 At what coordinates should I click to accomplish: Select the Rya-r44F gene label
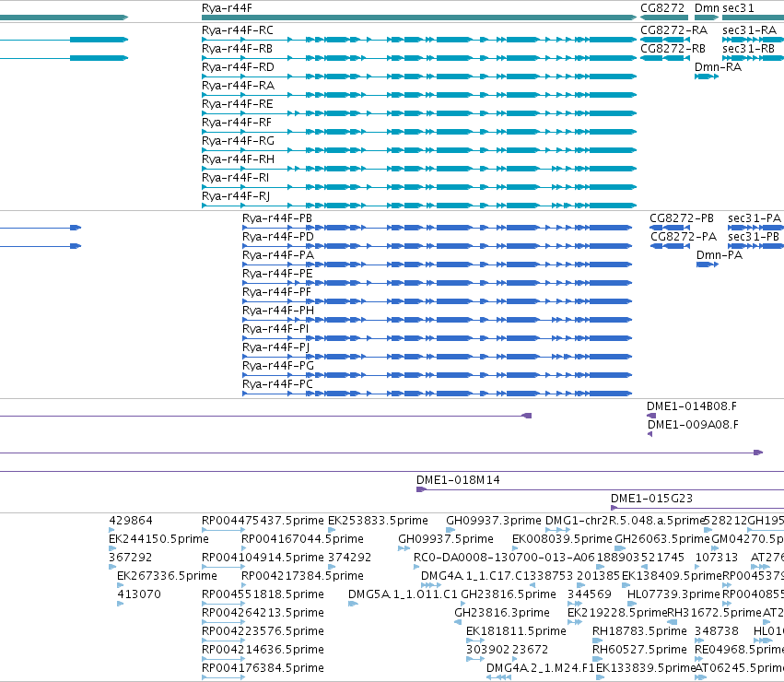click(x=227, y=8)
